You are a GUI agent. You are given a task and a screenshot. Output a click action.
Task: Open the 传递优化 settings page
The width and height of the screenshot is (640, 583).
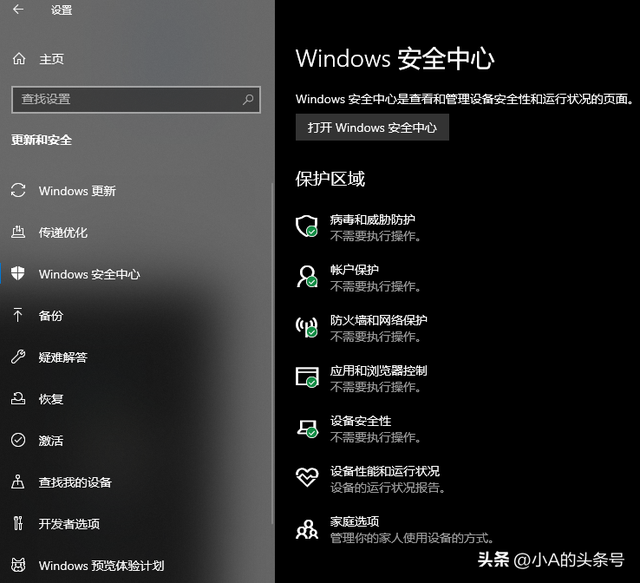[x=63, y=232]
